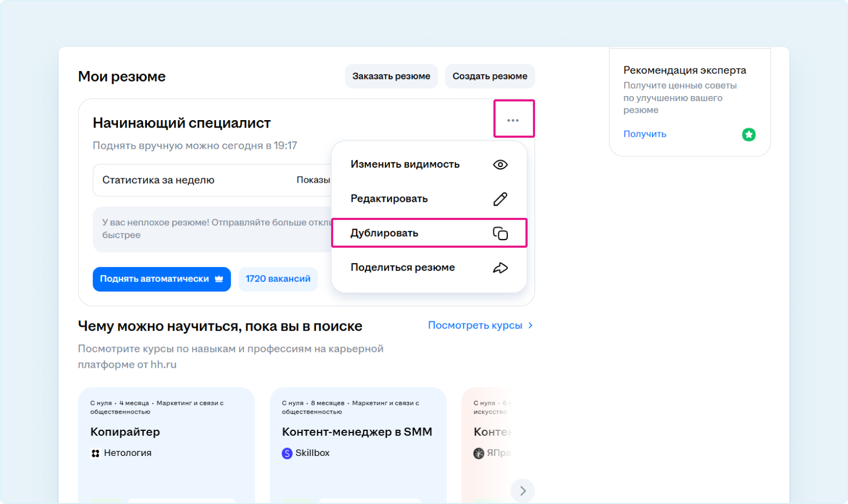Click the share arrow icon

(500, 268)
